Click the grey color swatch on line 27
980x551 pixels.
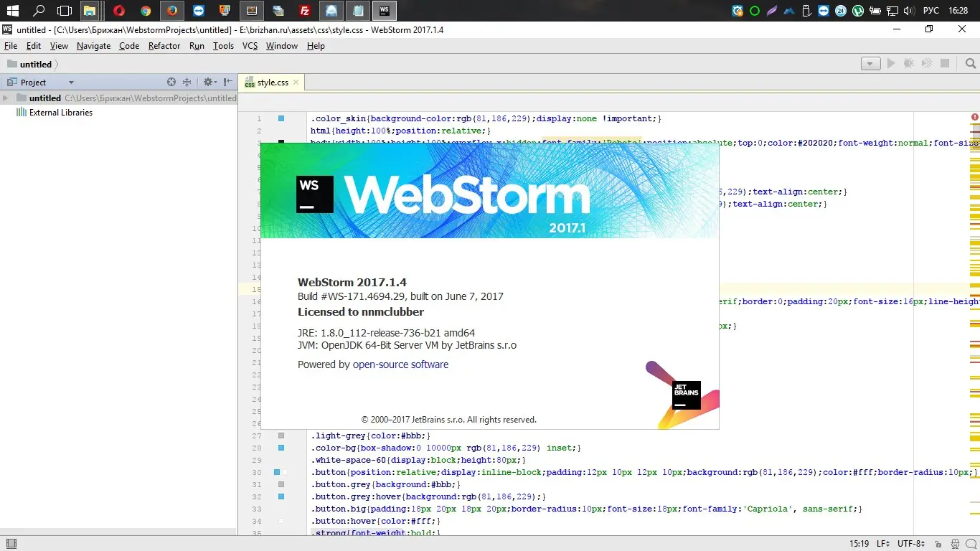click(x=281, y=435)
